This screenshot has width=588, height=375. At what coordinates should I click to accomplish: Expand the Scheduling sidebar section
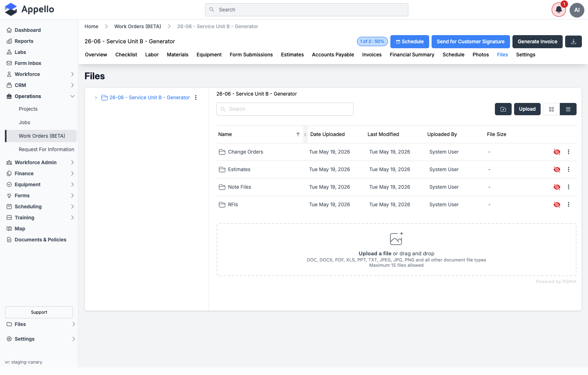(x=72, y=207)
